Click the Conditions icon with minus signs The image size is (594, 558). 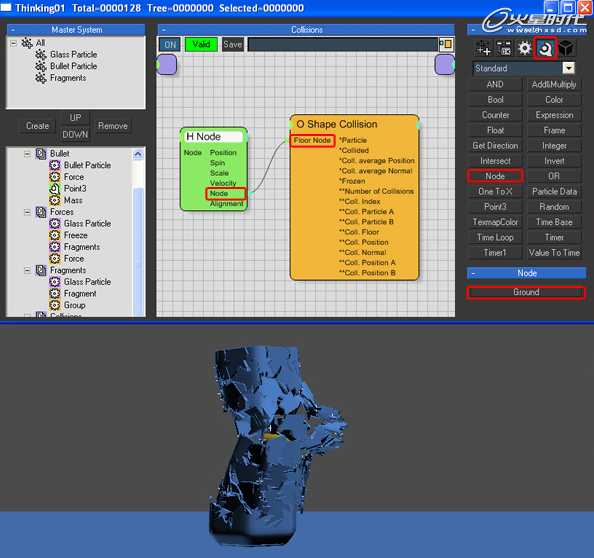coord(504,48)
